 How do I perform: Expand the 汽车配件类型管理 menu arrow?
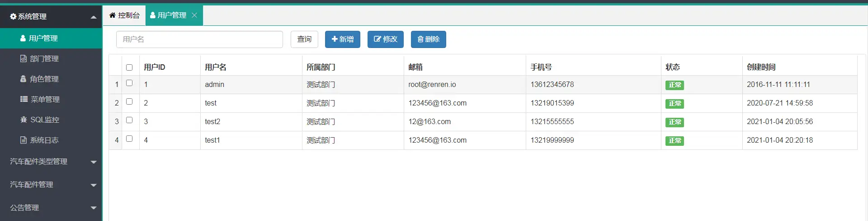point(94,162)
